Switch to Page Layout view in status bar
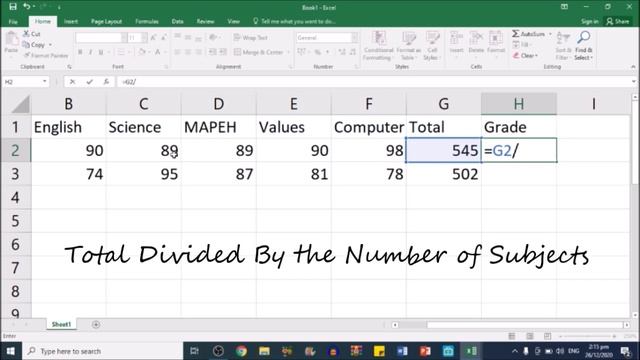Image resolution: width=640 pixels, height=360 pixels. [x=529, y=336]
